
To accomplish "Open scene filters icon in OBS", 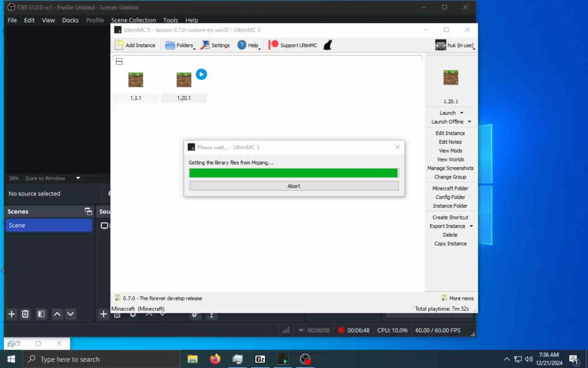I will coord(41,314).
